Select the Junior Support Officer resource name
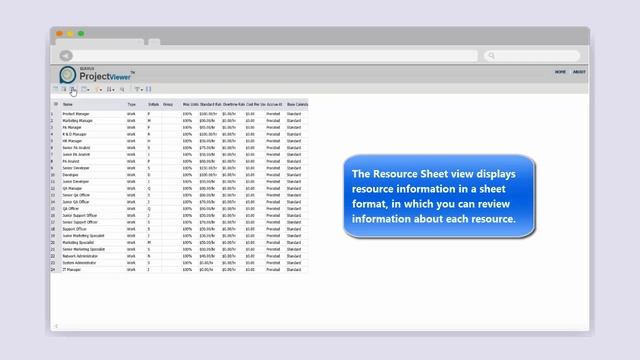The image size is (640, 360). click(80, 216)
